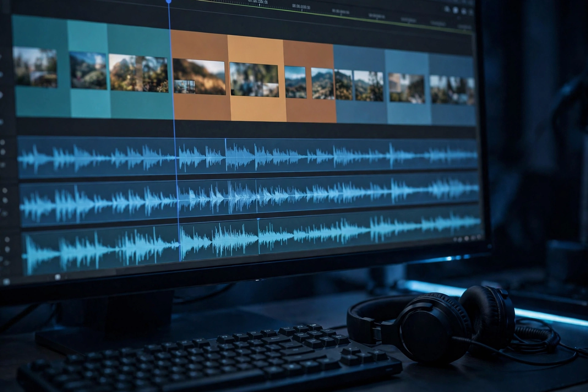Click the cut marker in the bottom audio track
The height and width of the screenshot is (392, 588).
258,219
